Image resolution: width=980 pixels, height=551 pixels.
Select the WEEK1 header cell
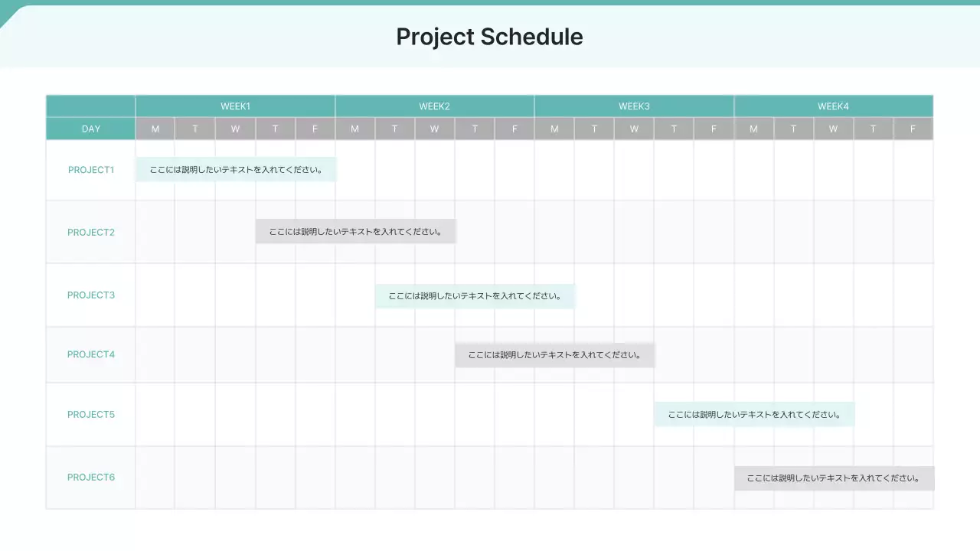pyautogui.click(x=235, y=106)
